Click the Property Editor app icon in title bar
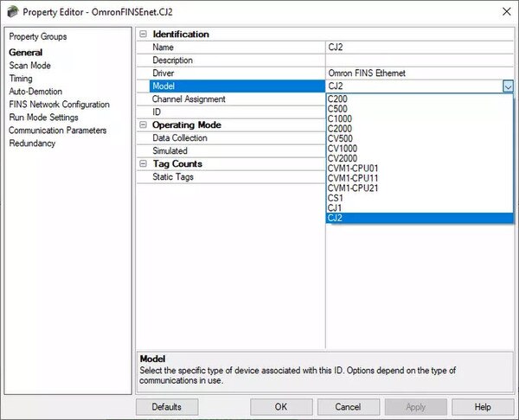Screen dimensions: 519x420 13,12
